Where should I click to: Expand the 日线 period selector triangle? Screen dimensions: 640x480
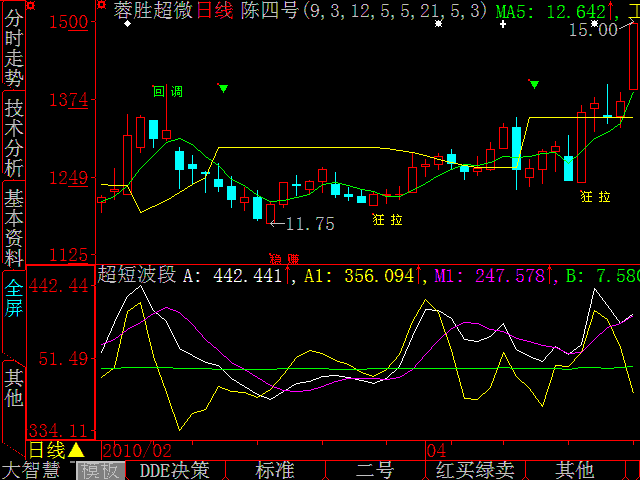pos(76,451)
